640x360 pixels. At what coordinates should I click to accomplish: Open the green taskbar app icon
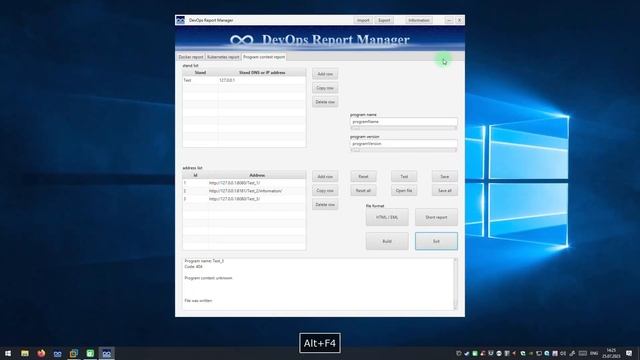click(90, 353)
